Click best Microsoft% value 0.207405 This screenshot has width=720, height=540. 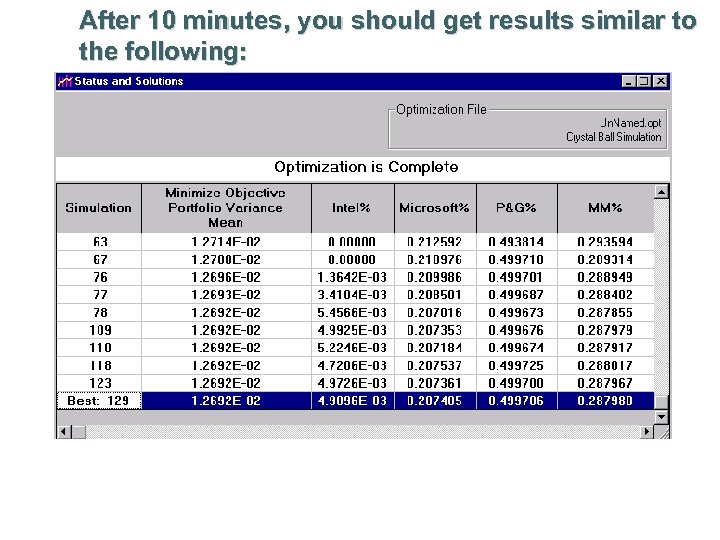click(434, 401)
